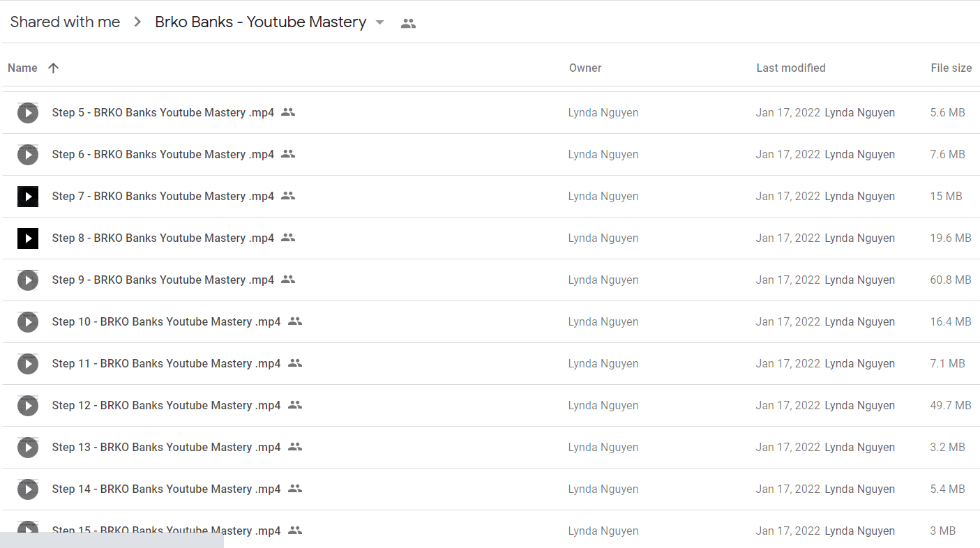Sort by the Name column header
The width and height of the screenshot is (980, 548).
[x=22, y=68]
